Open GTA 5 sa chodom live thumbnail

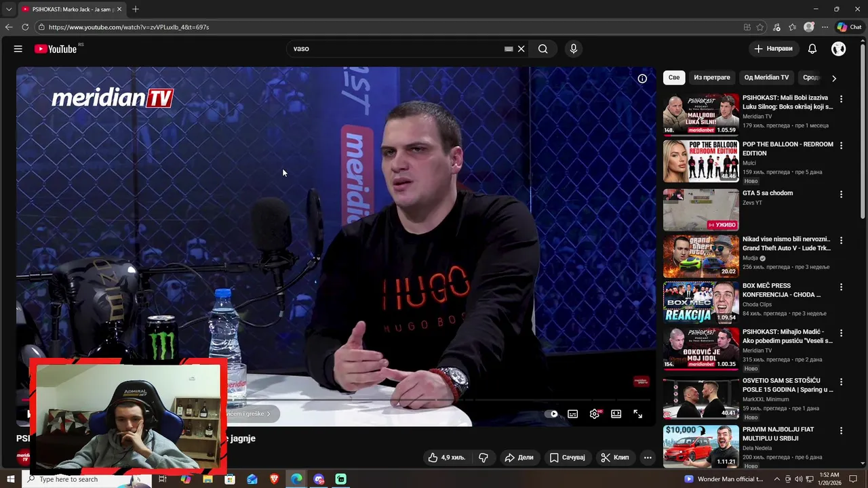pos(701,210)
